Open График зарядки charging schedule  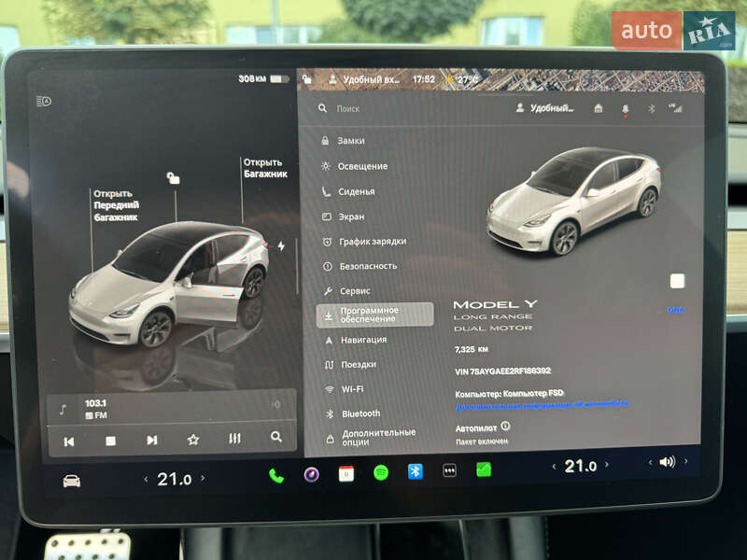pyautogui.click(x=364, y=242)
